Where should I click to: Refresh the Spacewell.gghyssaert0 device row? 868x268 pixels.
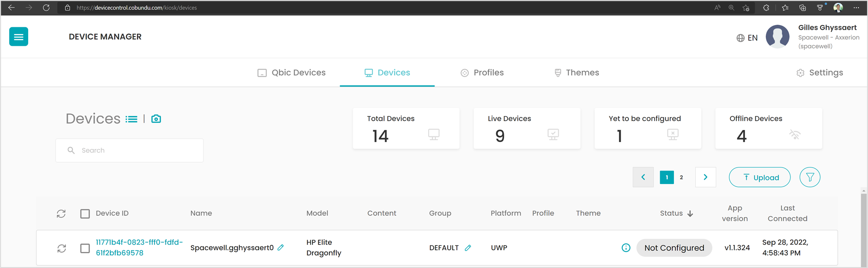pos(62,248)
